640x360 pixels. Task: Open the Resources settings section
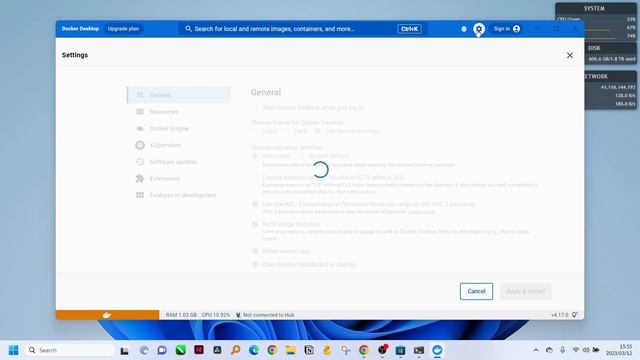coord(179,112)
